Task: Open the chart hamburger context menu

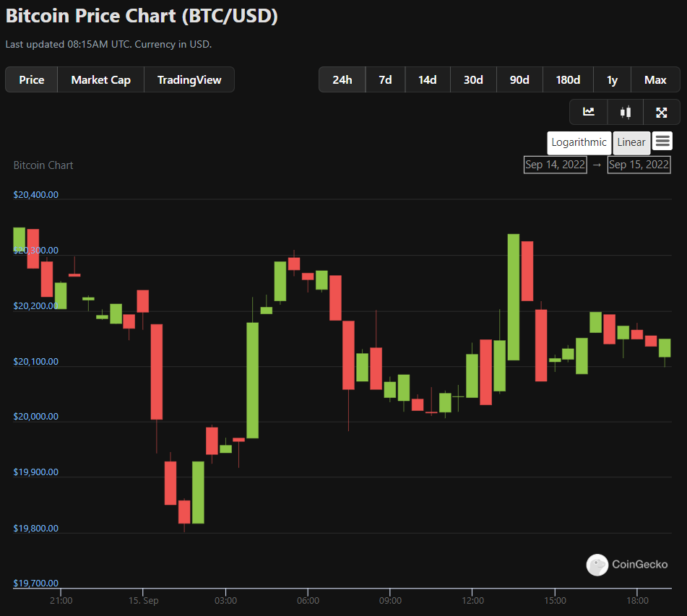Action: [x=662, y=141]
